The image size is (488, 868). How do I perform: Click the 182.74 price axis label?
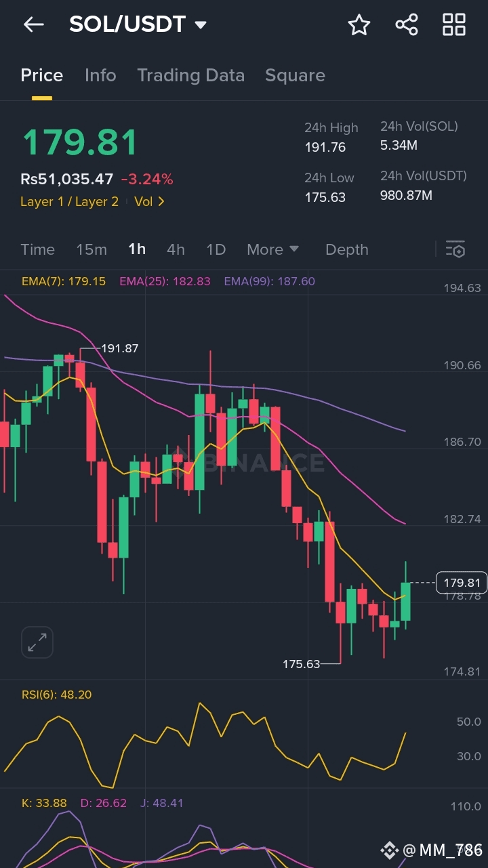(x=462, y=519)
